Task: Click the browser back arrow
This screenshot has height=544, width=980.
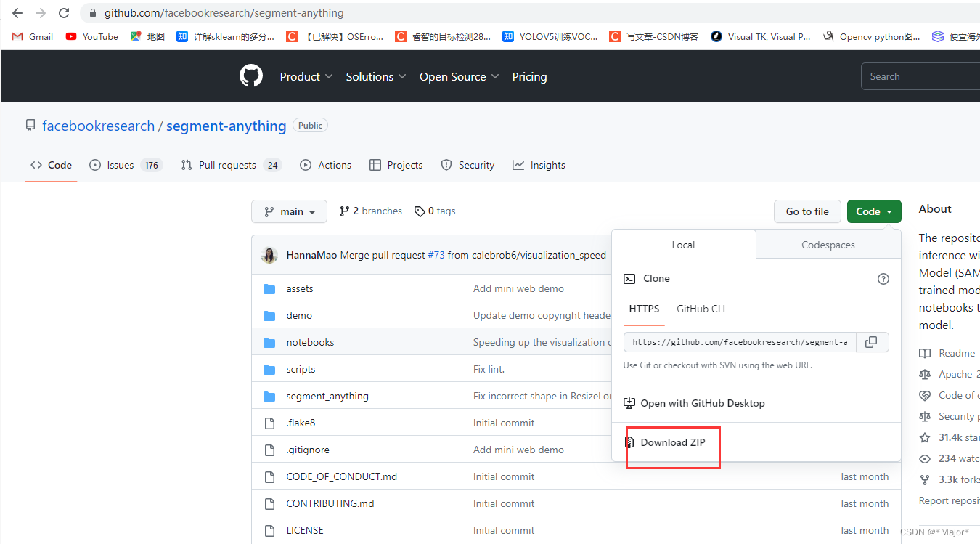Action: click(x=17, y=13)
